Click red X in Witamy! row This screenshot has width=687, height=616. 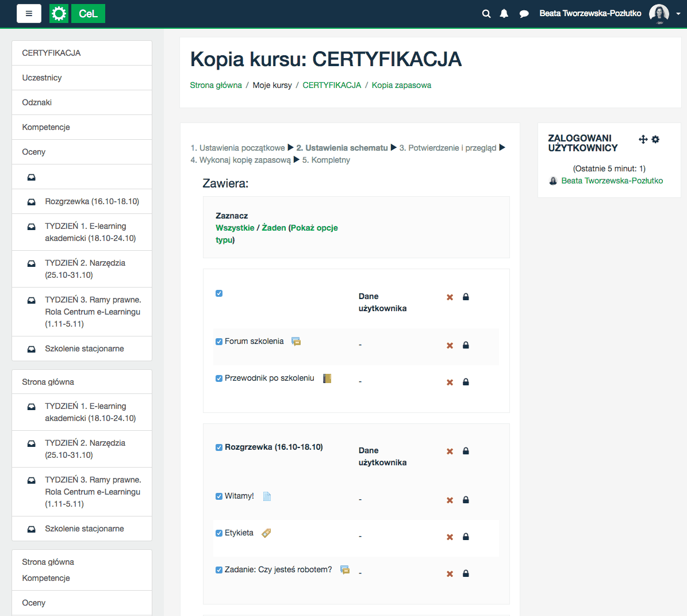[450, 500]
